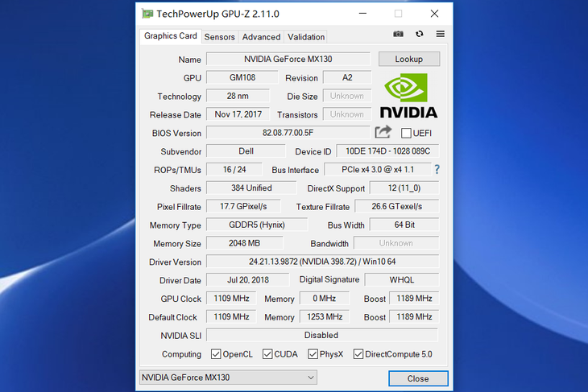Click the Bandwidth field showing Unknown
Viewport: 588px width, 392px height.
coord(396,243)
